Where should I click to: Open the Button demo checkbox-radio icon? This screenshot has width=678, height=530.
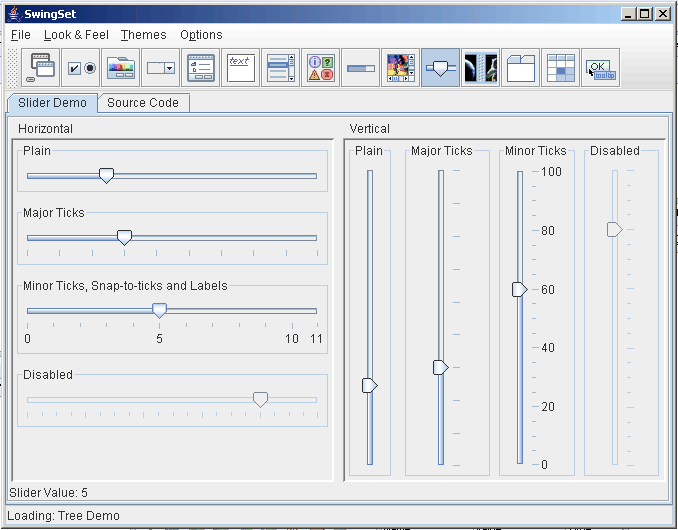[81, 68]
